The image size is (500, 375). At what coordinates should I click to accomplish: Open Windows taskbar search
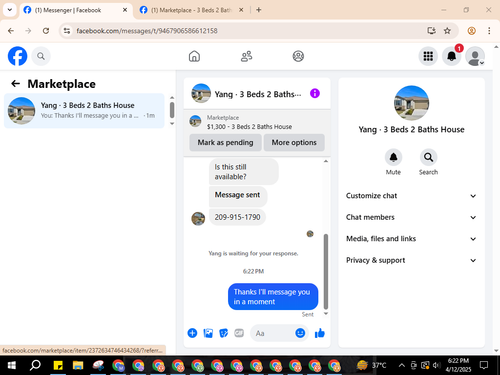(35, 365)
